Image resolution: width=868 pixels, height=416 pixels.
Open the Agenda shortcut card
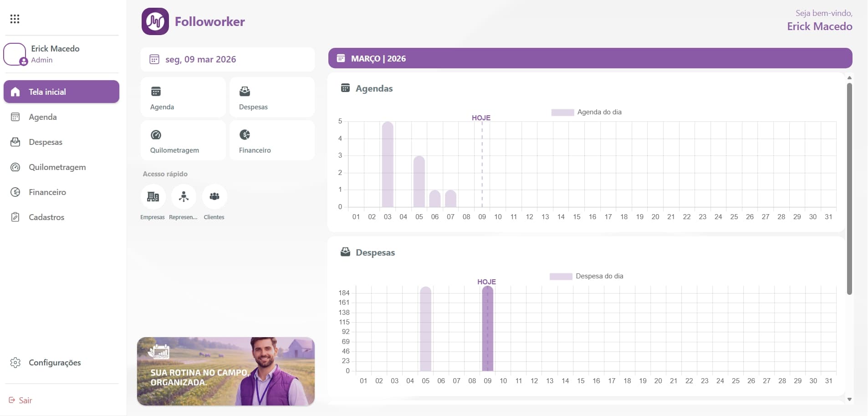(183, 98)
